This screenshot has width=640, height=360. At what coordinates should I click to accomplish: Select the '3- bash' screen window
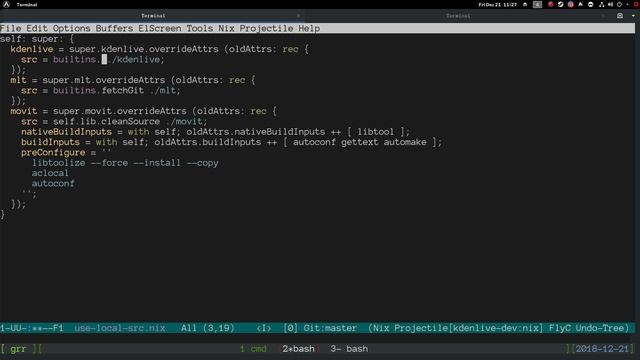pos(349,349)
